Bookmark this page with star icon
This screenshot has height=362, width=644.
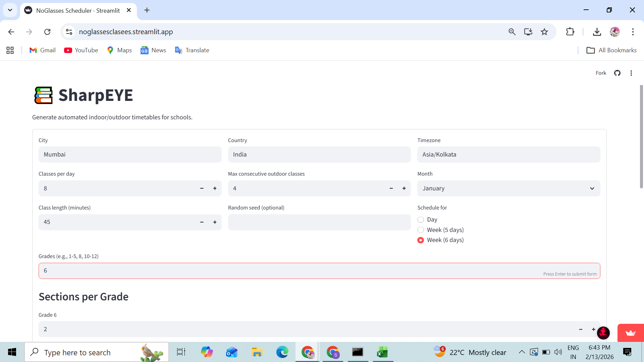tap(544, 32)
